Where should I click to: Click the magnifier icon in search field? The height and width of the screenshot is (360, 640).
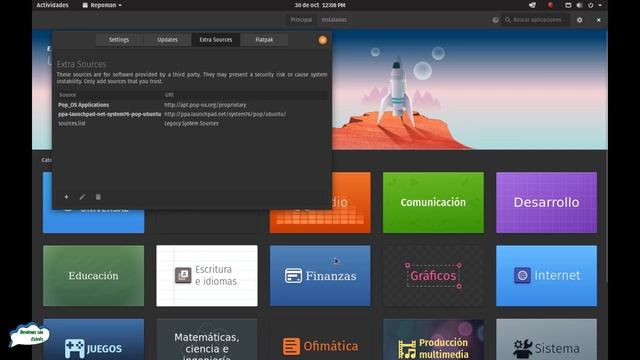click(x=507, y=20)
